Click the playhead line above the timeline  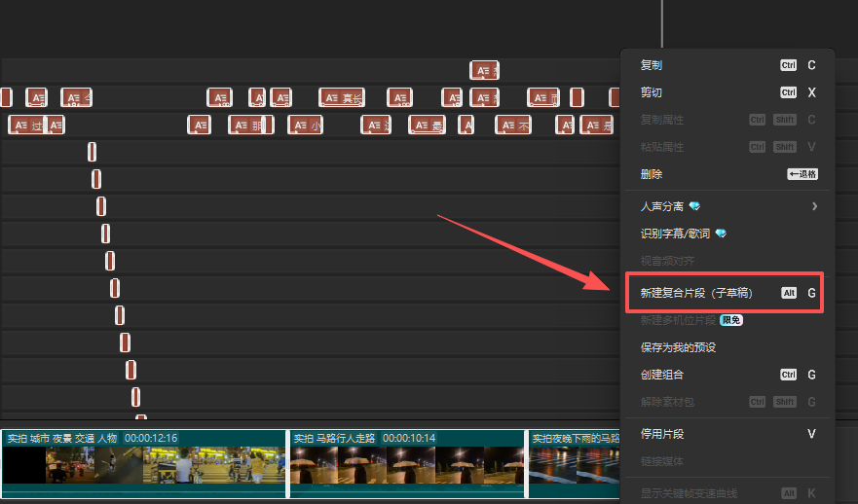[662, 19]
